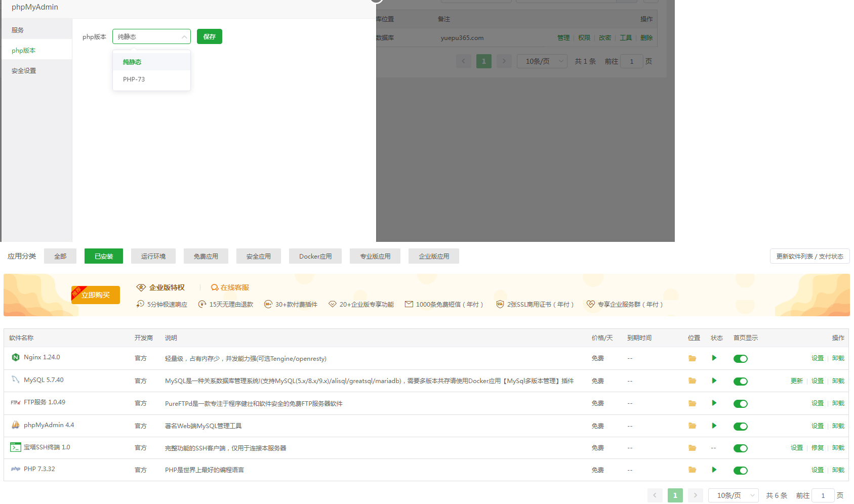The height and width of the screenshot is (504, 854).
Task: Filter applications by 全部 category
Action: pyautogui.click(x=60, y=256)
